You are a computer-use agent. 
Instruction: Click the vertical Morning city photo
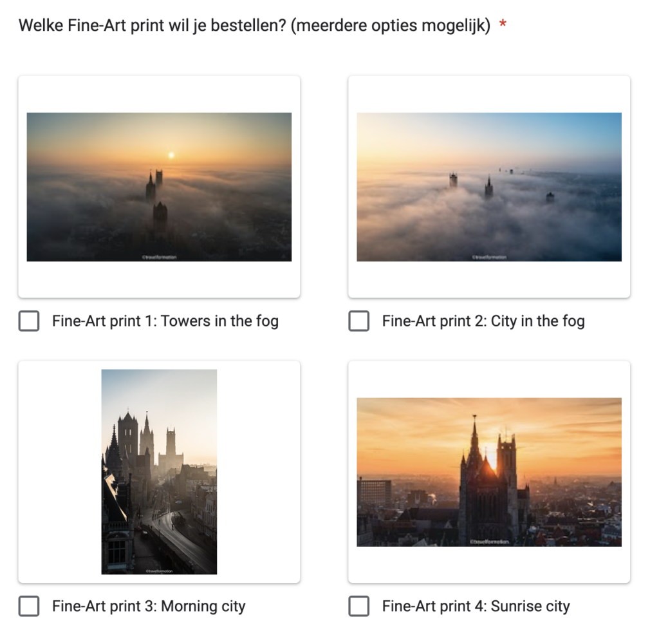[159, 471]
